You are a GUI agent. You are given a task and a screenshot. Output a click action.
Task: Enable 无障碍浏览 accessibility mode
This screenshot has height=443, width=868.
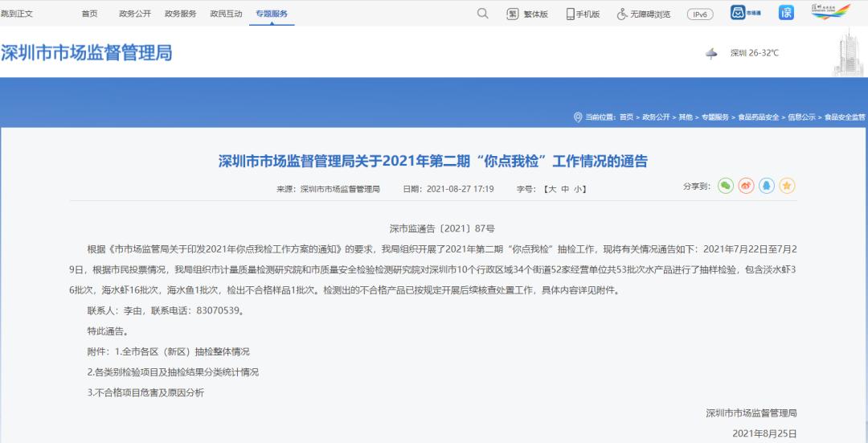(x=643, y=14)
